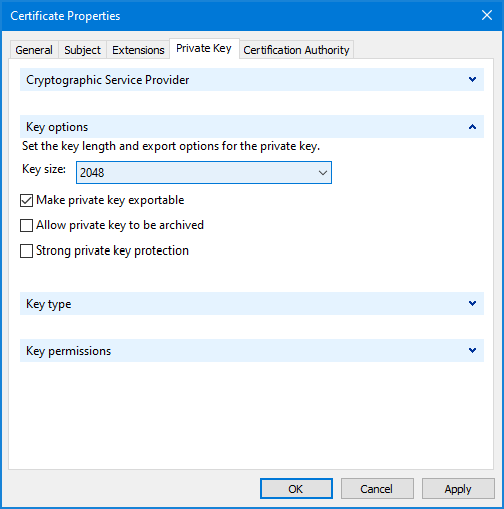The width and height of the screenshot is (504, 509).
Task: Close the Certificate Properties dialog
Action: (x=487, y=15)
